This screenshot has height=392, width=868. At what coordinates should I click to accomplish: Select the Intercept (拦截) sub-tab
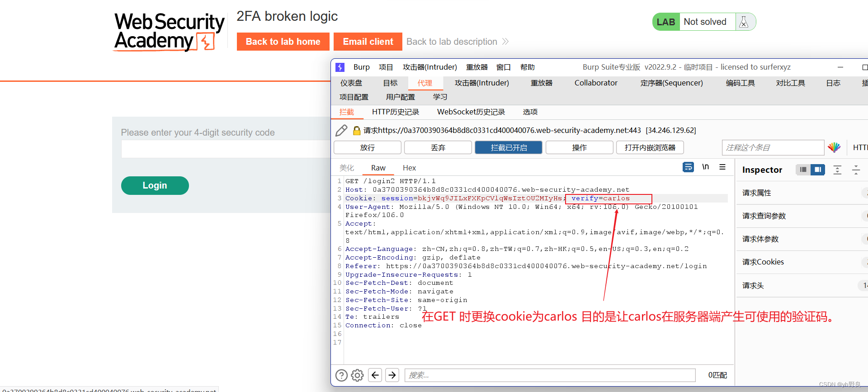[x=346, y=112]
